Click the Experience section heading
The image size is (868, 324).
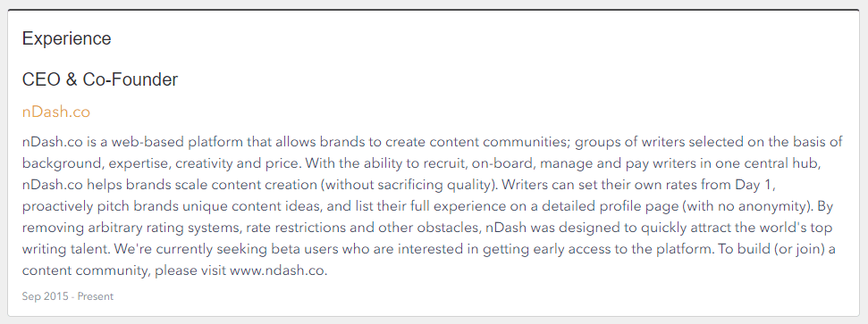click(66, 38)
